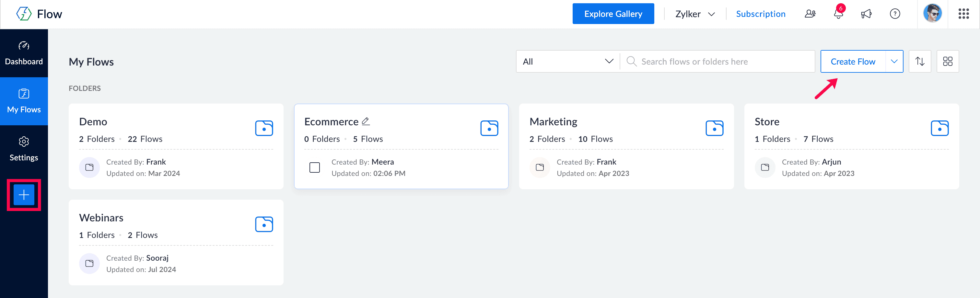Open the Subscription link

pyautogui.click(x=761, y=14)
